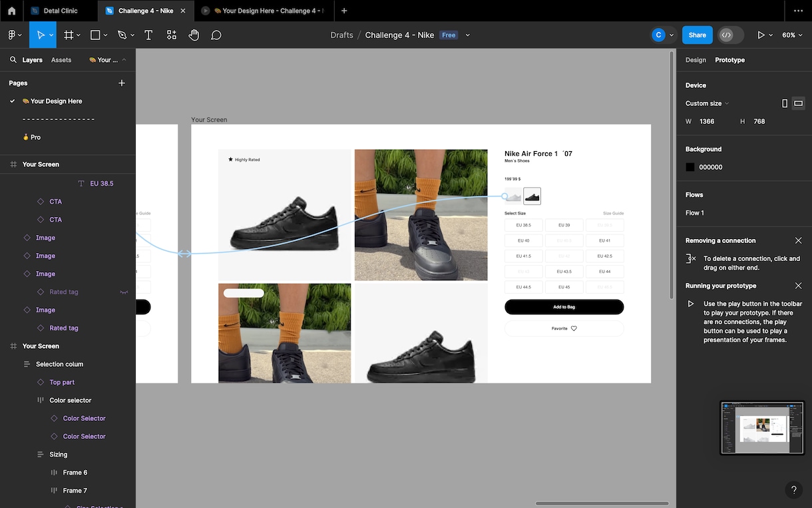Edit the device height field 768
Screen dimensions: 812x508
pos(759,121)
